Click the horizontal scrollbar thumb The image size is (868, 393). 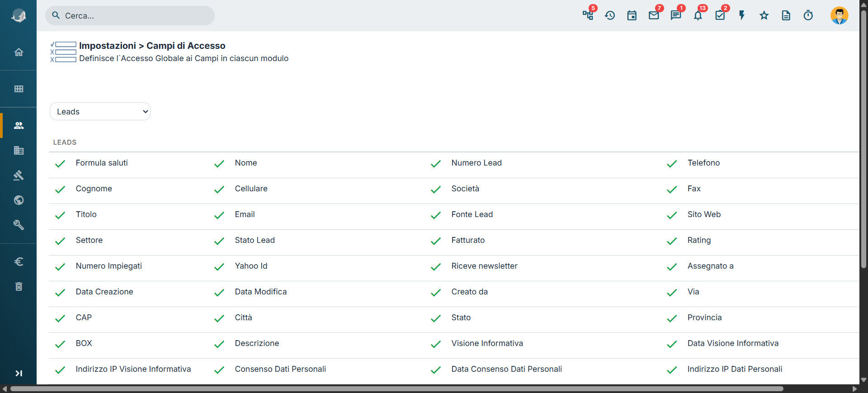[396, 389]
